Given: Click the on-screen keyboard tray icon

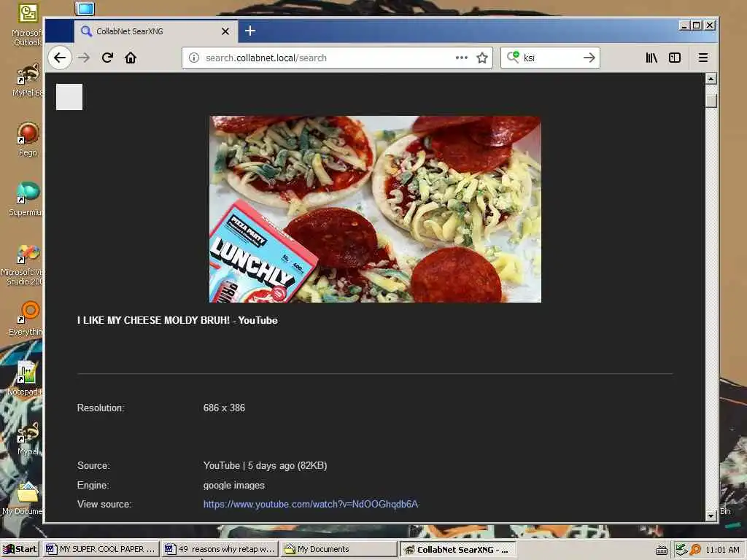Looking at the screenshot, I should coord(661,550).
